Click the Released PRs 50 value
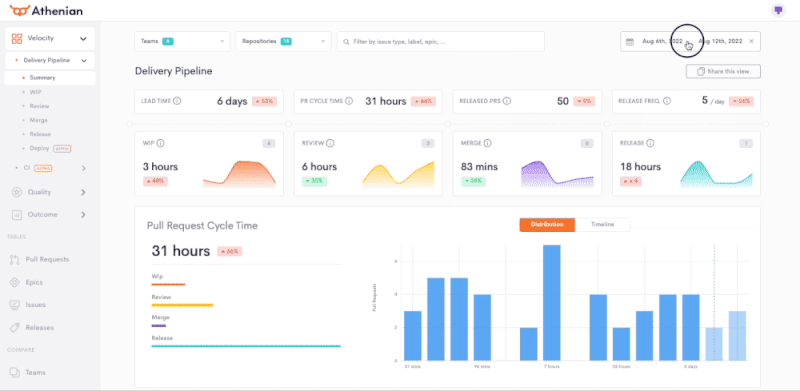Image resolution: width=800 pixels, height=391 pixels. 563,101
